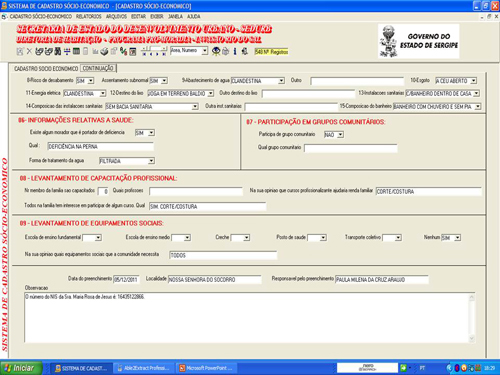
Task: Click the table grid icon in toolbar
Action: [76, 51]
